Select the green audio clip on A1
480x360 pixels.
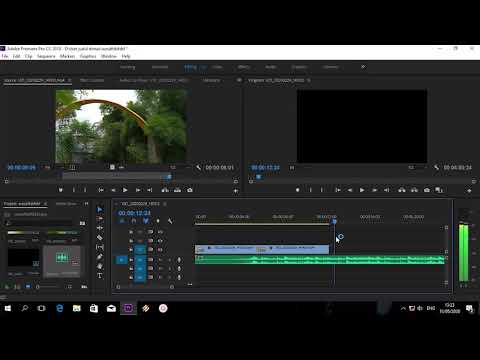click(320, 260)
